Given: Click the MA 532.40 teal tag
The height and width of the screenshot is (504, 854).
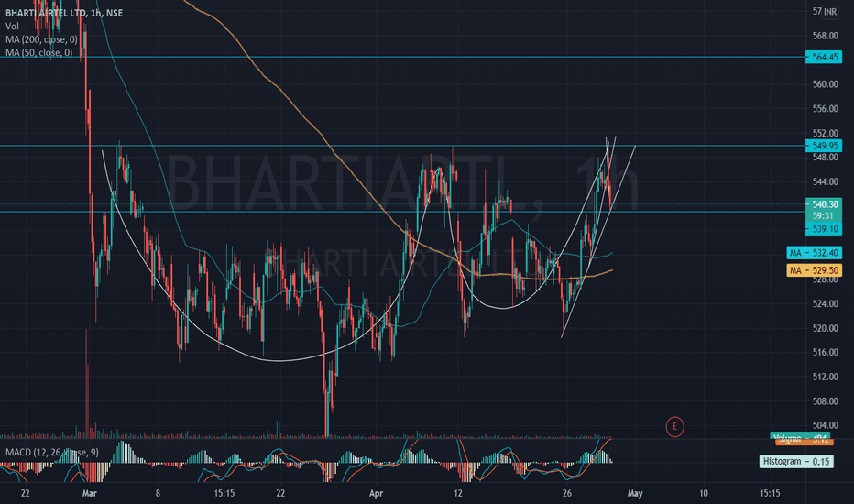Looking at the screenshot, I should click(815, 253).
